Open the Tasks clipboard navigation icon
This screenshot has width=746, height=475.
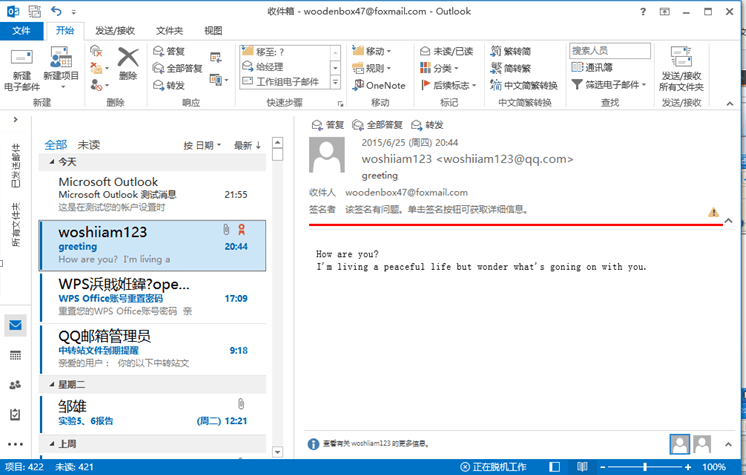click(15, 414)
